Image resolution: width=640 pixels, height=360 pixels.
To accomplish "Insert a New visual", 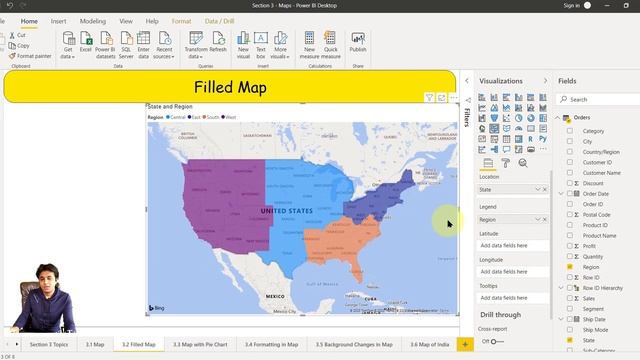I will [243, 45].
